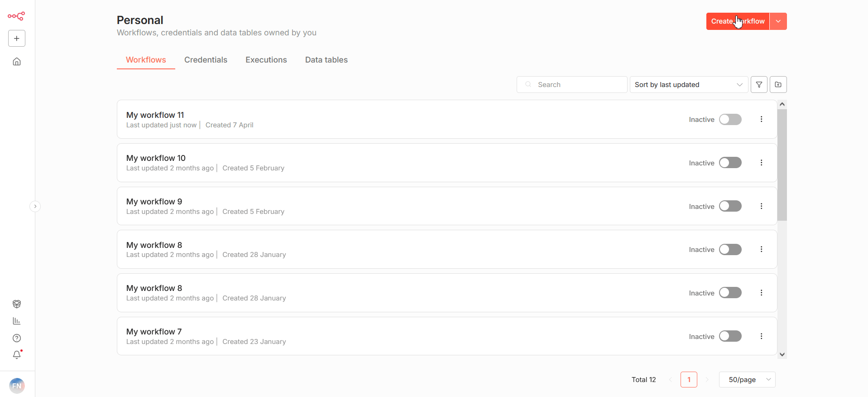Open the three-dot menu for My workflow 10

[x=762, y=163]
